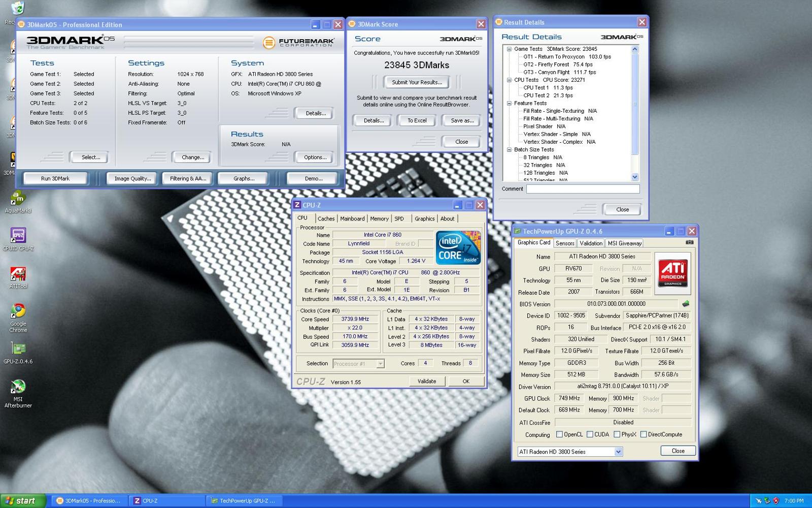This screenshot has height=508, width=812.
Task: Click the Options... button under Results
Action: click(315, 157)
